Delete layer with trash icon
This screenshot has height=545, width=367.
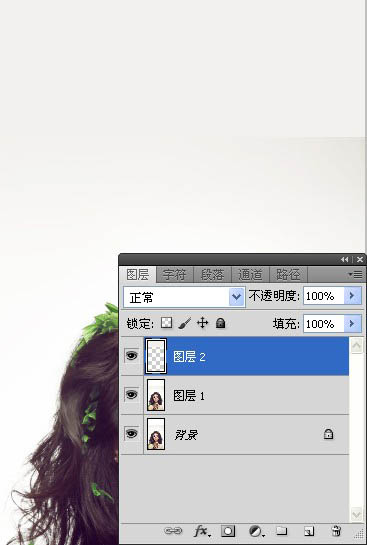(336, 531)
